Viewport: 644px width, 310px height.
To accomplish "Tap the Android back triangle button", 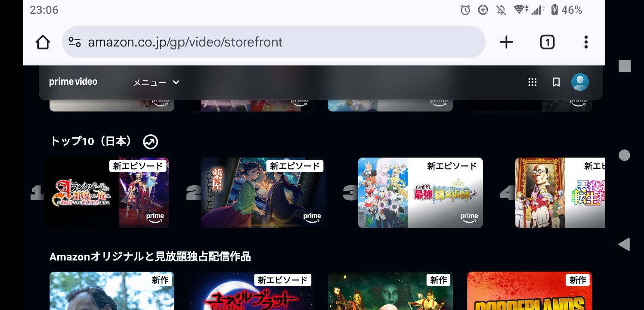I will [624, 245].
